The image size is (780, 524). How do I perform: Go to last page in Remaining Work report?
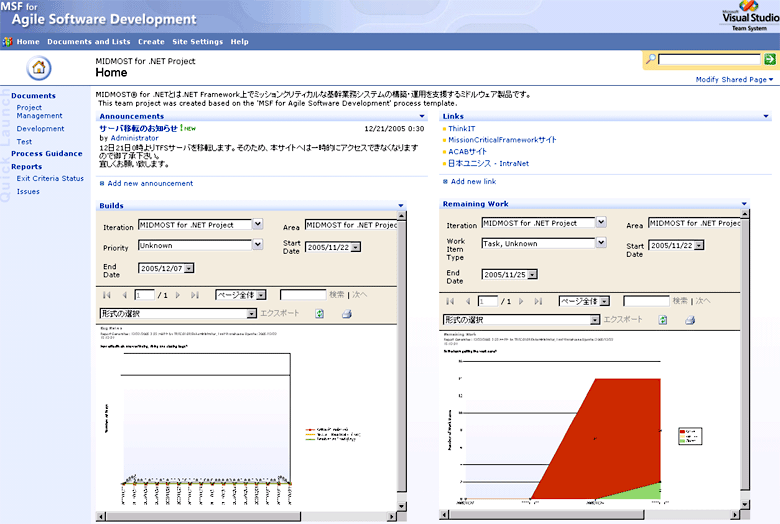tap(538, 301)
